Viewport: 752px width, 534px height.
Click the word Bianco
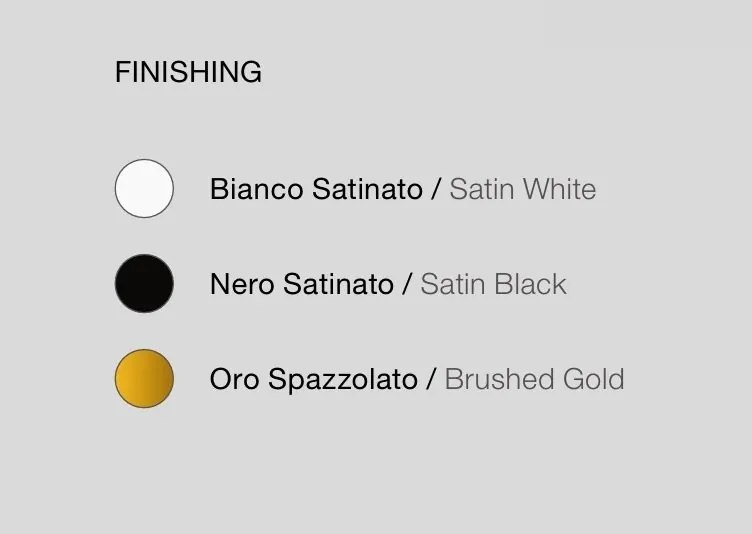(257, 189)
